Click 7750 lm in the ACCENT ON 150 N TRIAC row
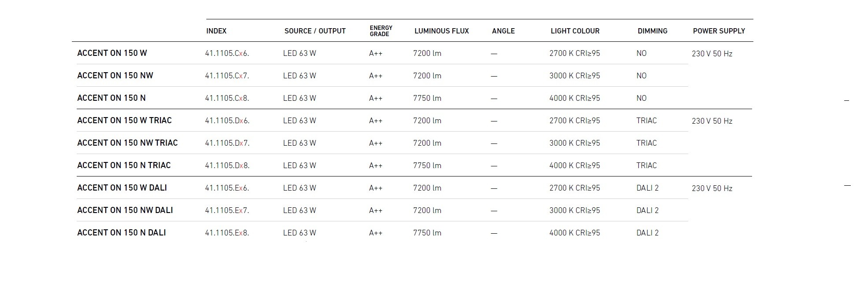Viewport: 868px width, 283px height. click(x=427, y=165)
